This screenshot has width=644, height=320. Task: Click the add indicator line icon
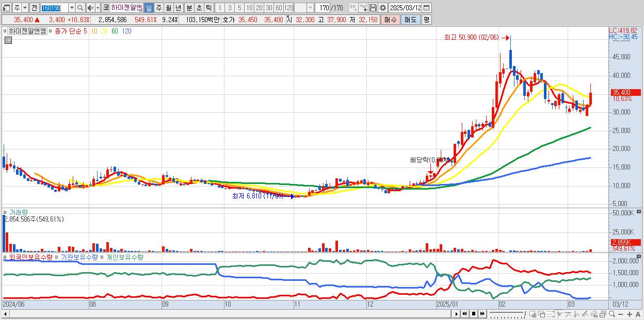click(363, 8)
